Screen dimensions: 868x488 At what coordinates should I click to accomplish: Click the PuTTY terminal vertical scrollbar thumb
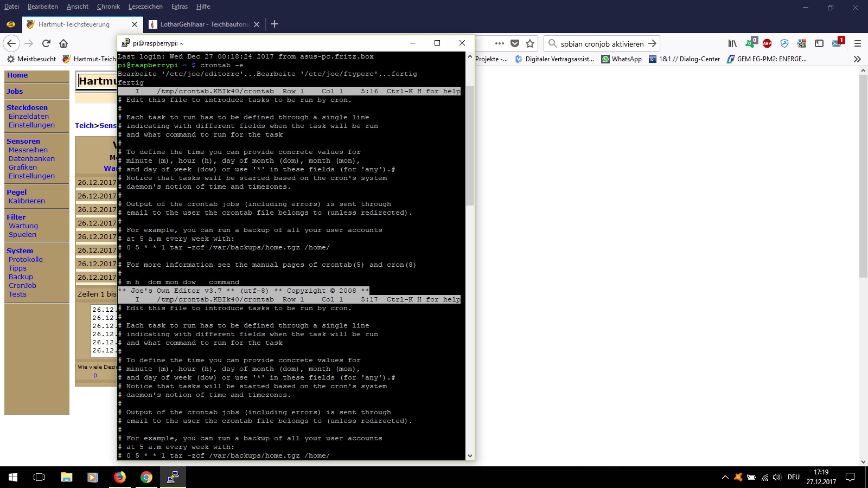click(x=470, y=146)
